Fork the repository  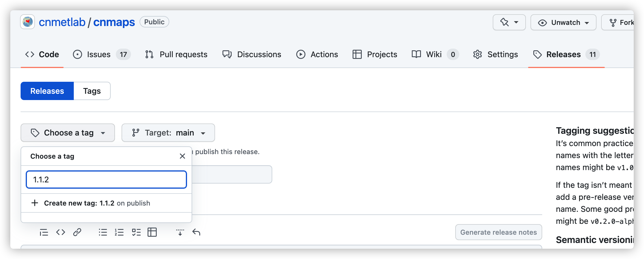click(618, 22)
